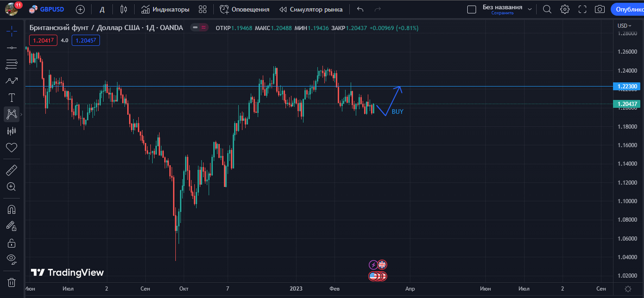This screenshot has height=298, width=644.
Task: Click the Сохранить save link
Action: click(x=502, y=13)
